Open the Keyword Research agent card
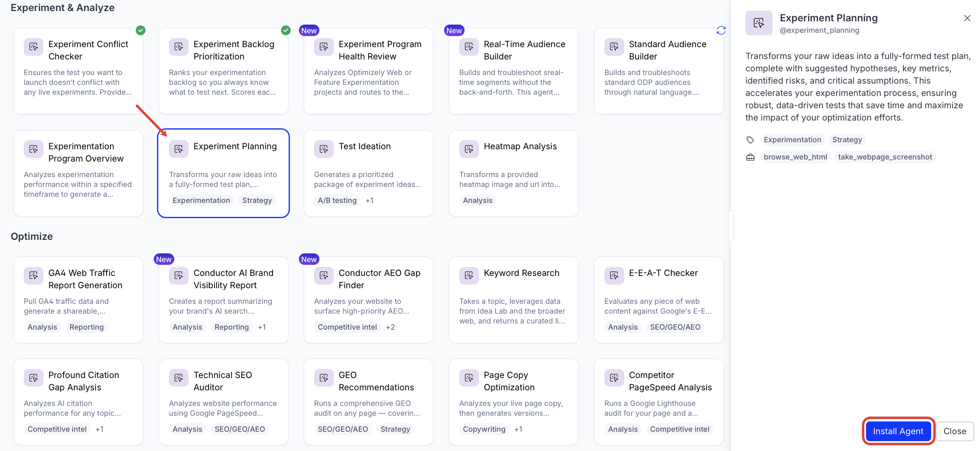This screenshot has height=451, width=980. pos(514,300)
